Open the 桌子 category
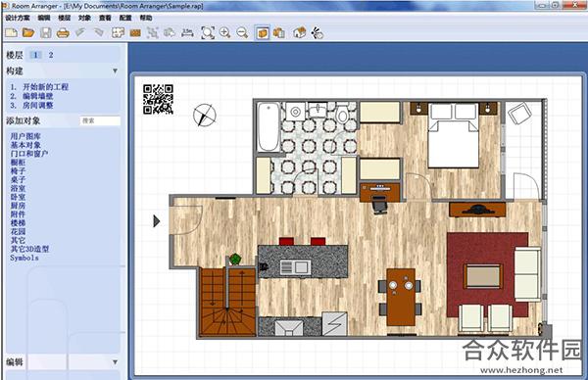The height and width of the screenshot is (380, 588). pos(18,179)
